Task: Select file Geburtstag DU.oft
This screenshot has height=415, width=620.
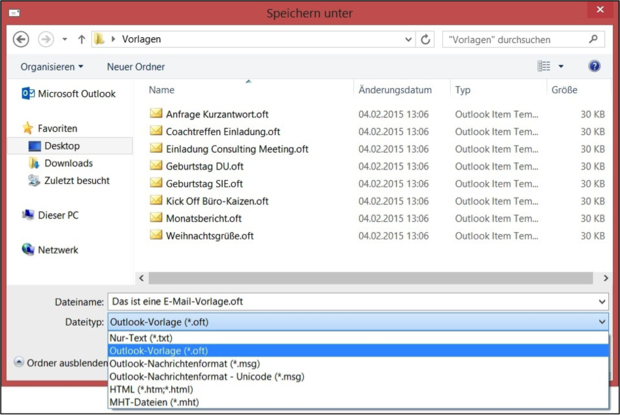Action: [197, 166]
